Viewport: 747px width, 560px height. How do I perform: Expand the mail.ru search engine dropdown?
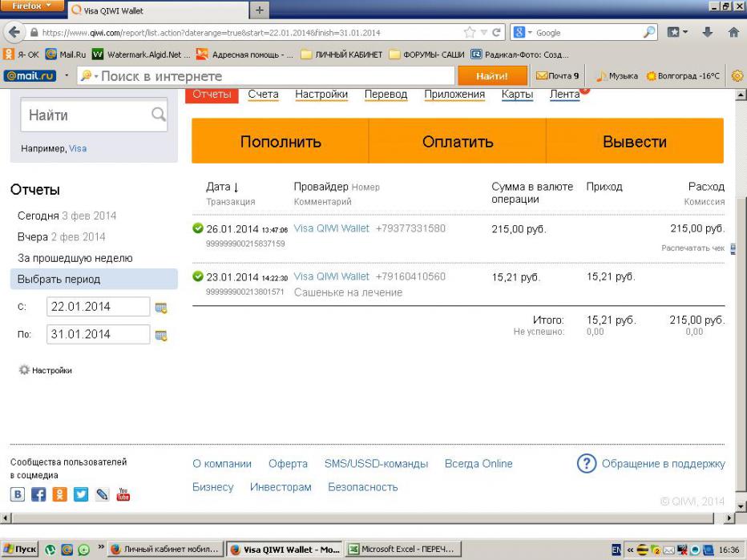tap(88, 76)
